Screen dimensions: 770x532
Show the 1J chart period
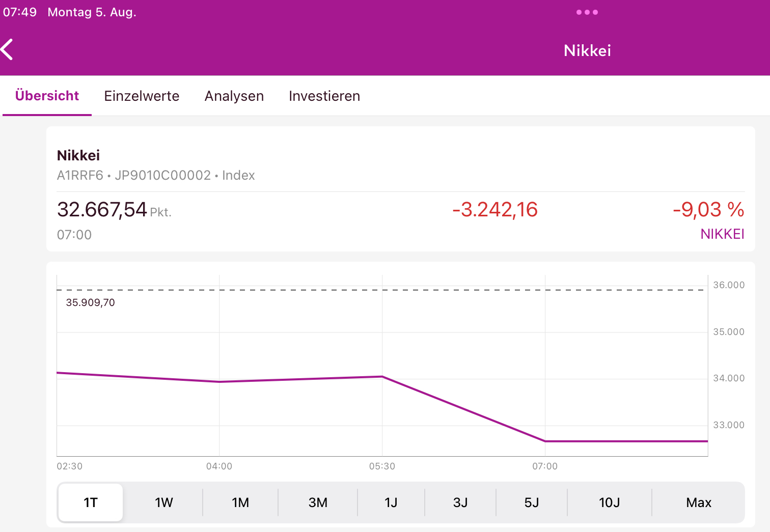391,502
